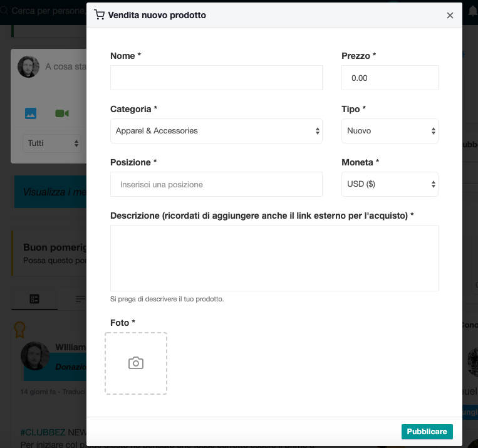478x448 pixels.
Task: Open the Moneta currency dropdown
Action: [x=390, y=184]
